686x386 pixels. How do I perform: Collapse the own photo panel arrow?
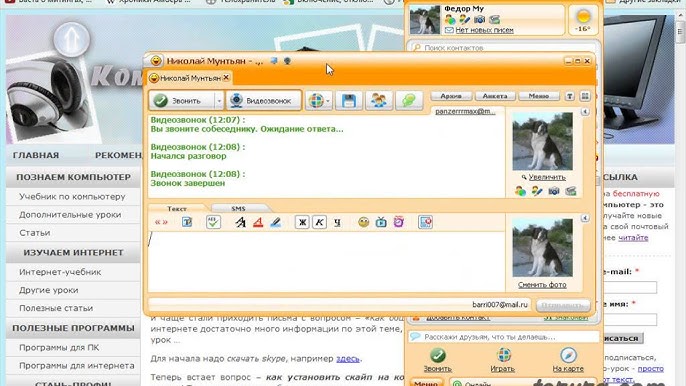[585, 218]
